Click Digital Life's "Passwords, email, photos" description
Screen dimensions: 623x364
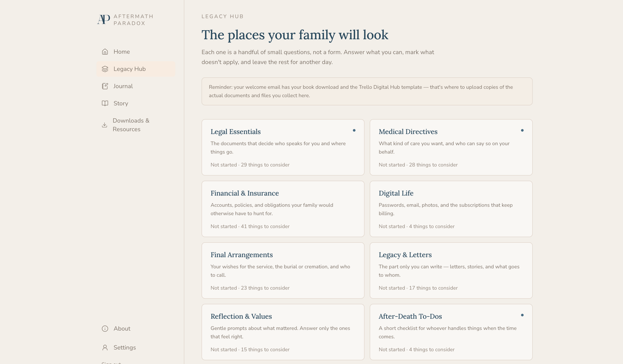pos(446,209)
